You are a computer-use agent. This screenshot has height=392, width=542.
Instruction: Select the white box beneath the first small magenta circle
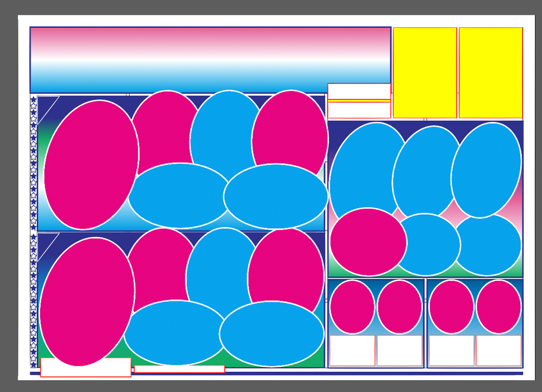(352, 350)
